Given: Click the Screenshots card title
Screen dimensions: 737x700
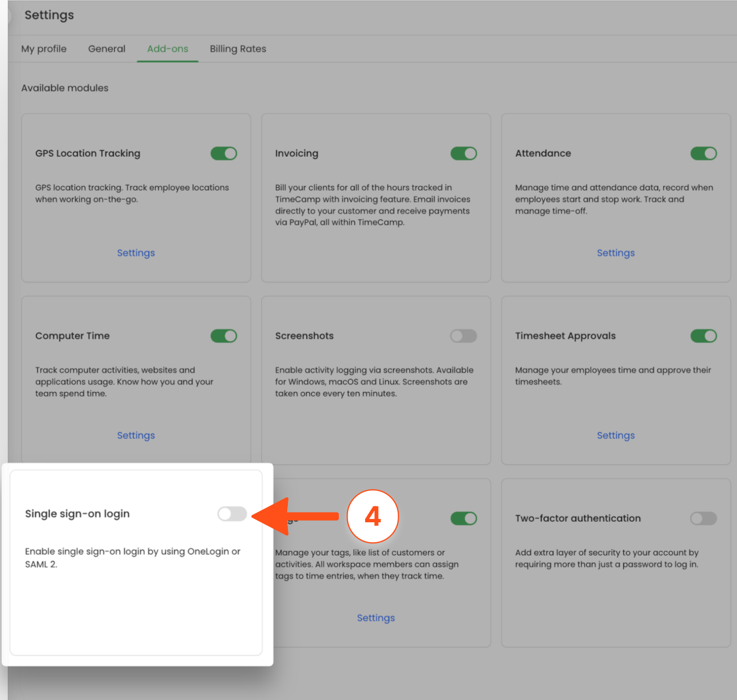Looking at the screenshot, I should (304, 336).
